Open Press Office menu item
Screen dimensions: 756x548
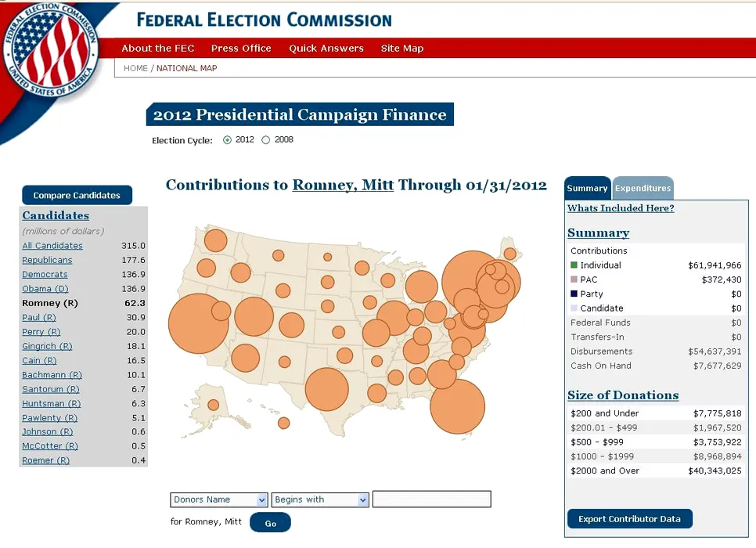click(x=241, y=49)
